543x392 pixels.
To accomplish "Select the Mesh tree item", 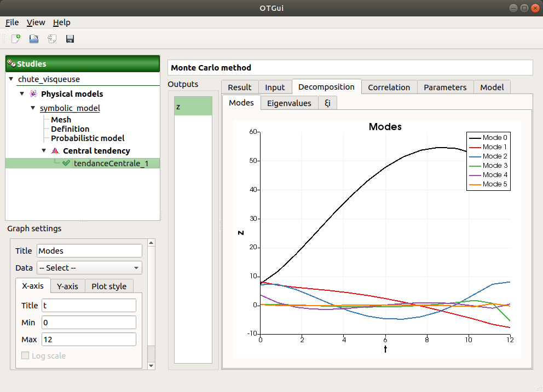I will (x=61, y=120).
